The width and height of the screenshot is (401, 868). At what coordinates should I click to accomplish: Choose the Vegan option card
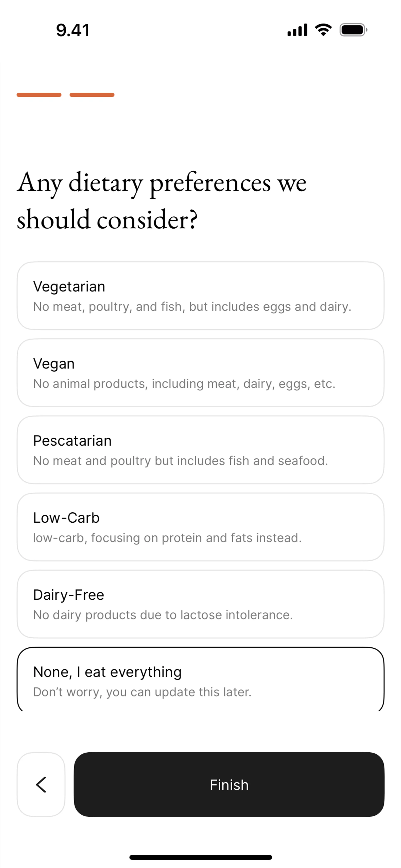pos(200,373)
